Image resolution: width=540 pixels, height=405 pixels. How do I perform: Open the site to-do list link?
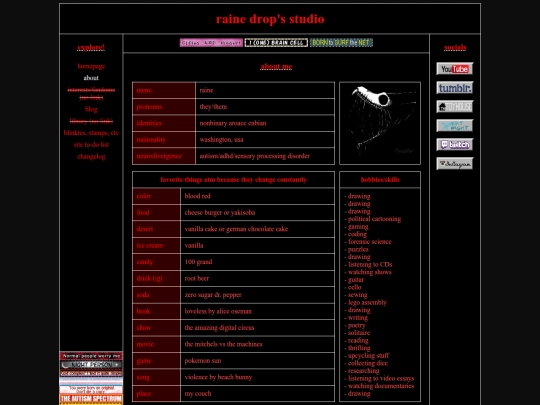(91, 145)
